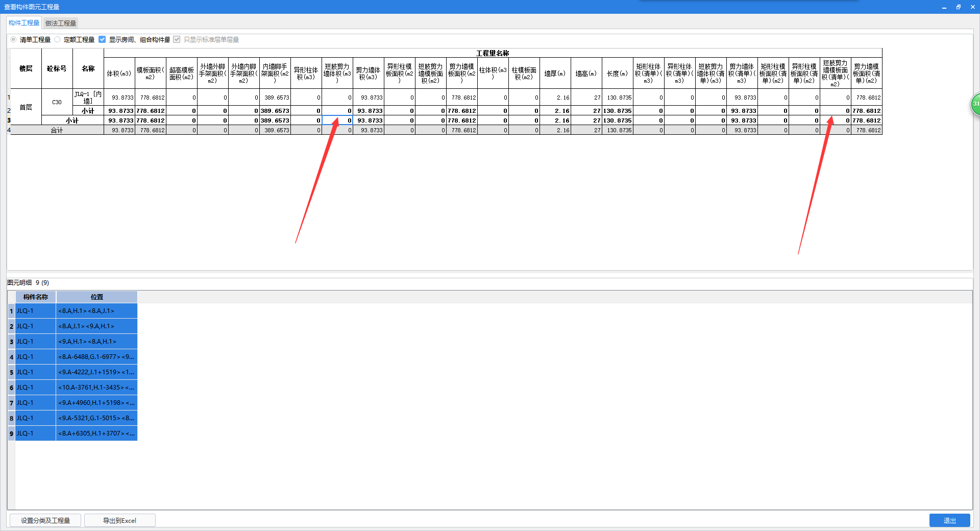This screenshot has height=531, width=980.
Task: Close the 查看构件图元工程量 window
Action: tap(973, 7)
